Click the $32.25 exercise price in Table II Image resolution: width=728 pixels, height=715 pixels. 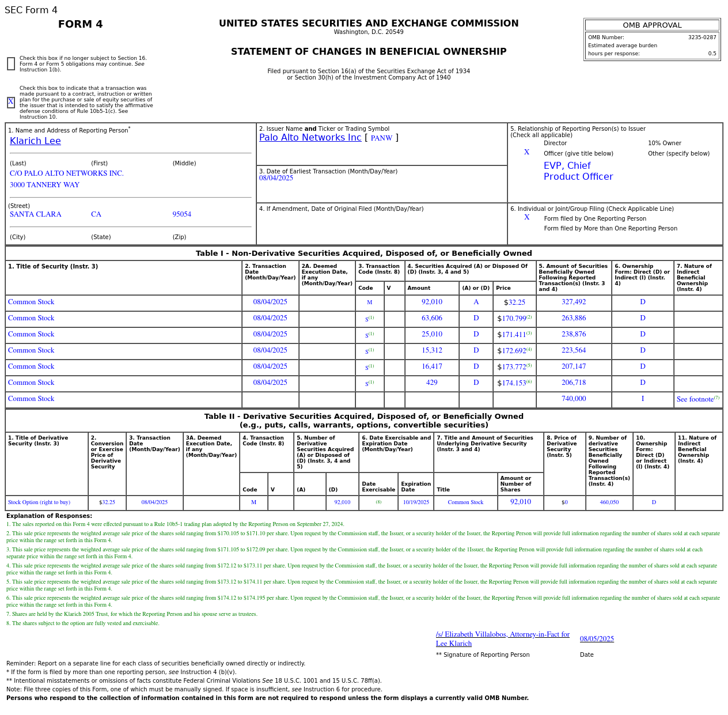coord(107,502)
